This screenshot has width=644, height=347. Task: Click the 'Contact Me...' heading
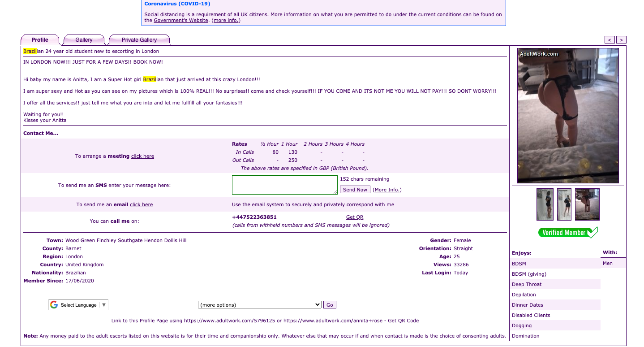pos(41,133)
